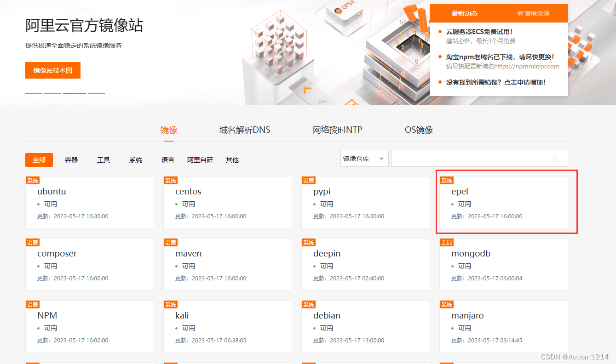Screen dimensions: 616x364
Task: Filter mirrors by 工具
Action: click(104, 160)
